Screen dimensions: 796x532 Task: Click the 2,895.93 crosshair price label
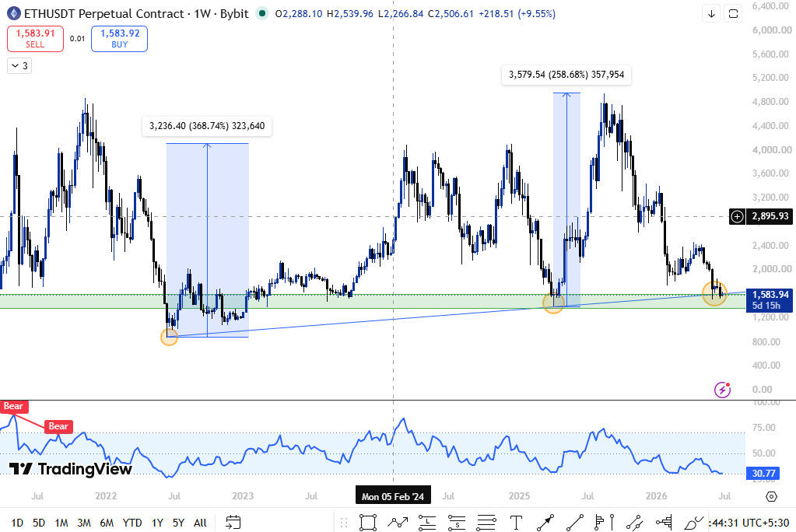coord(770,216)
